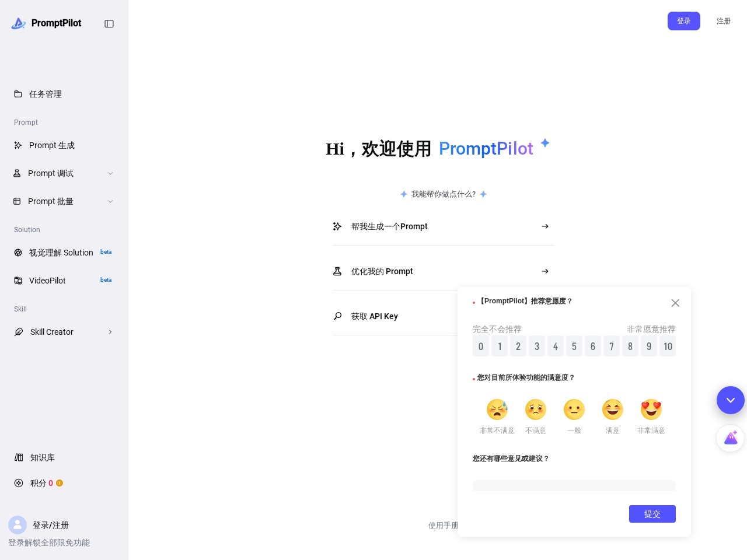The width and height of the screenshot is (747, 560).
Task: Click the books icon beside 知识库
Action: (x=19, y=457)
